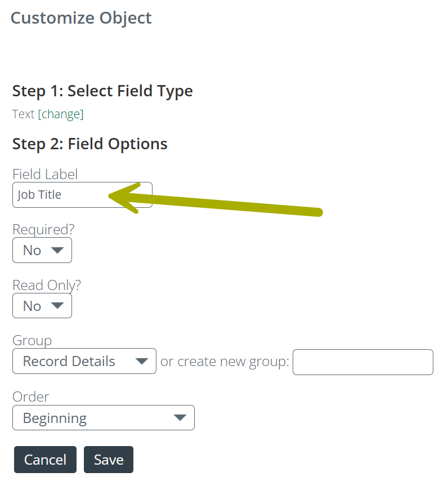Open the Order dropdown showing Beginning
The image size is (448, 490).
104,418
